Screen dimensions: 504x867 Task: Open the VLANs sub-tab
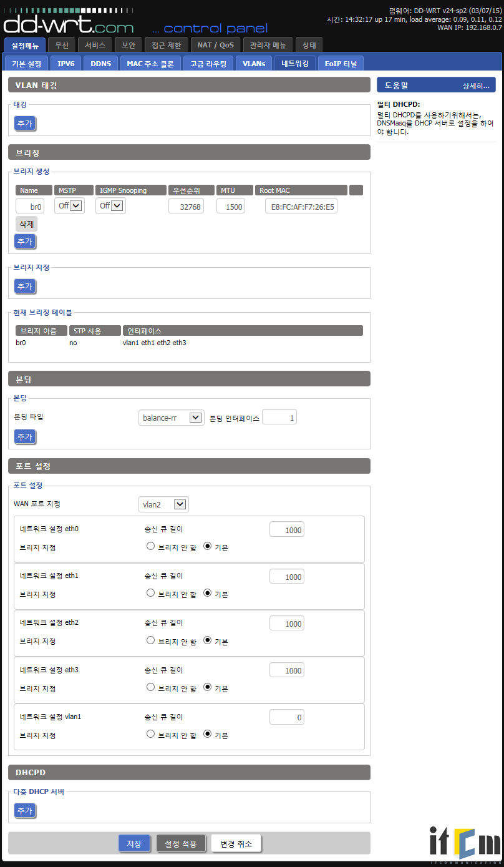coord(254,63)
